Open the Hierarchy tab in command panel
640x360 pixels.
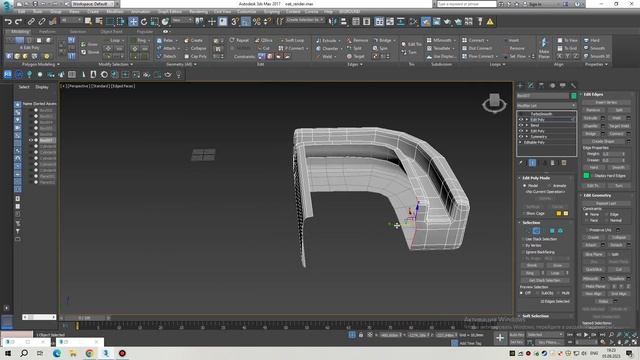(x=541, y=85)
